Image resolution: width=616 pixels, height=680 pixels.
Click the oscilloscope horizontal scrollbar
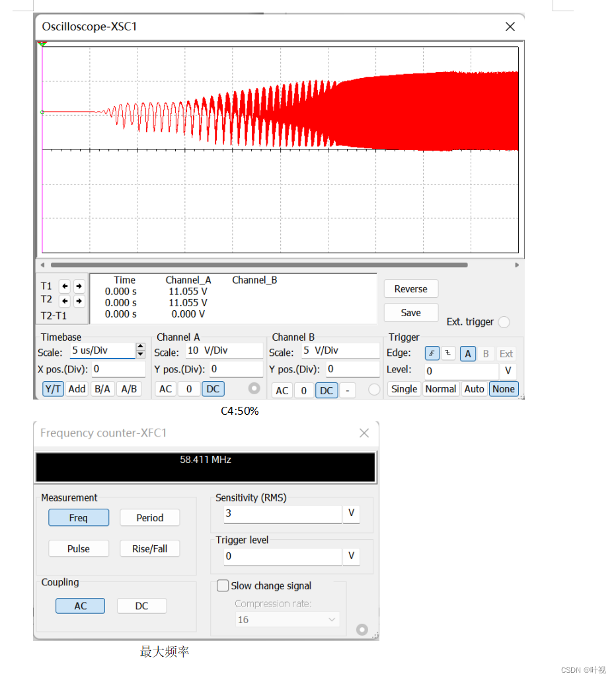tap(259, 265)
